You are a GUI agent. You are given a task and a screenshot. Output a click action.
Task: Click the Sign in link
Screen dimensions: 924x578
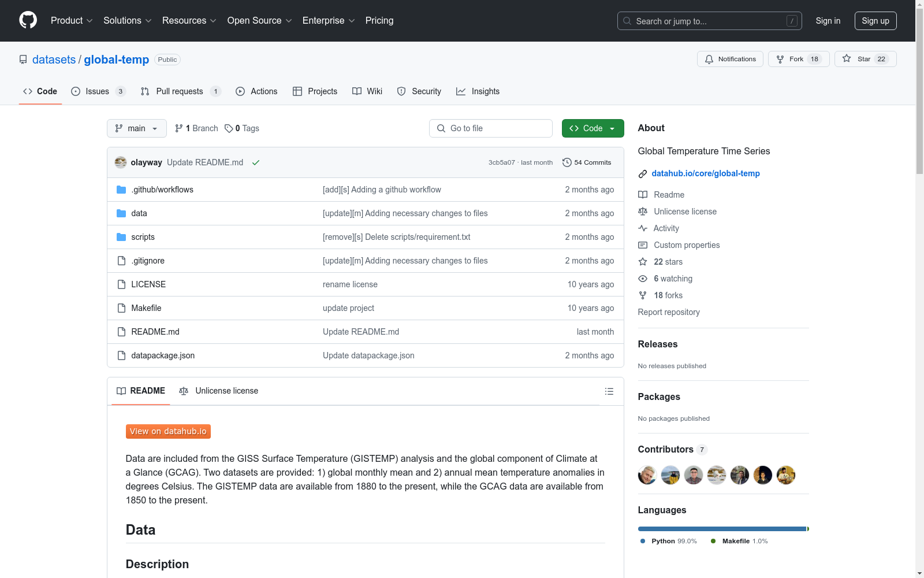point(828,21)
